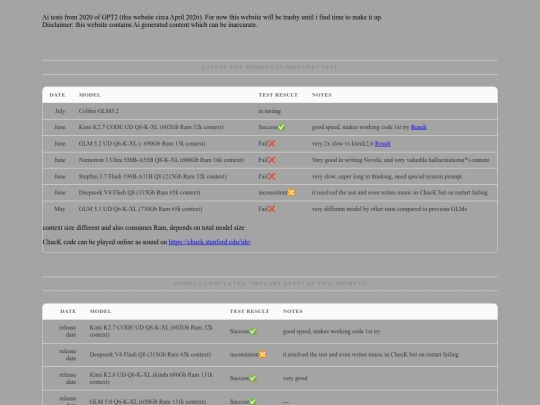Click the Disclaimer line about Ai generated content

(x=149, y=25)
